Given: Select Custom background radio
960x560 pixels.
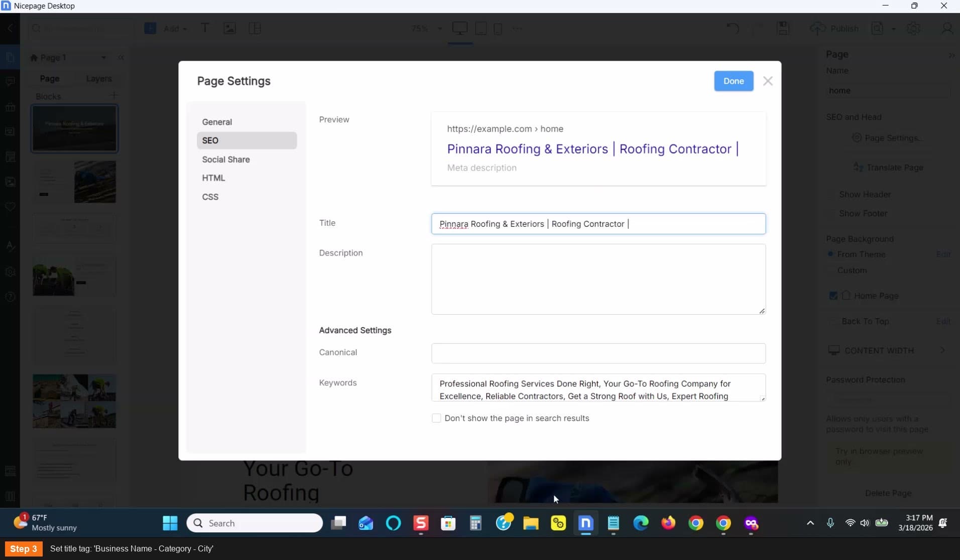Looking at the screenshot, I should pyautogui.click(x=830, y=270).
